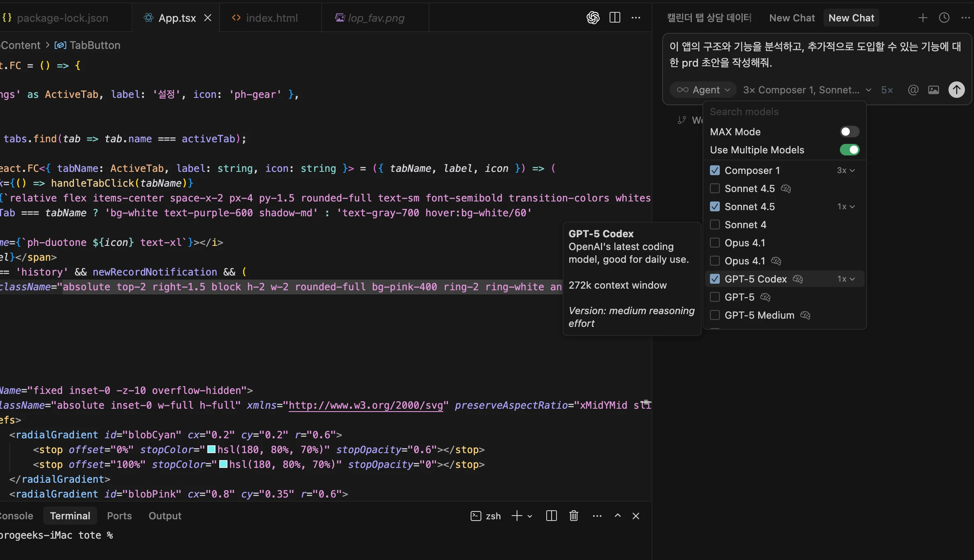974x560 pixels.
Task: Open new terminal profile dropdown arrow
Action: click(x=530, y=516)
